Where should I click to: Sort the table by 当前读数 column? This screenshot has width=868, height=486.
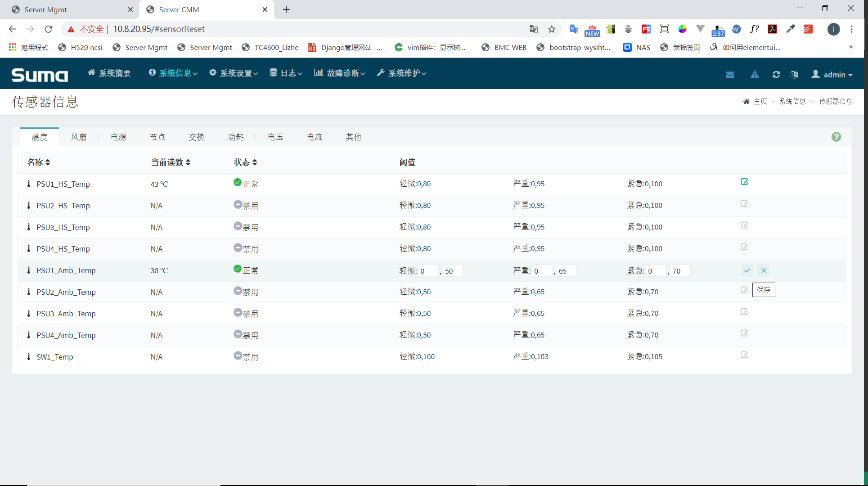click(171, 162)
